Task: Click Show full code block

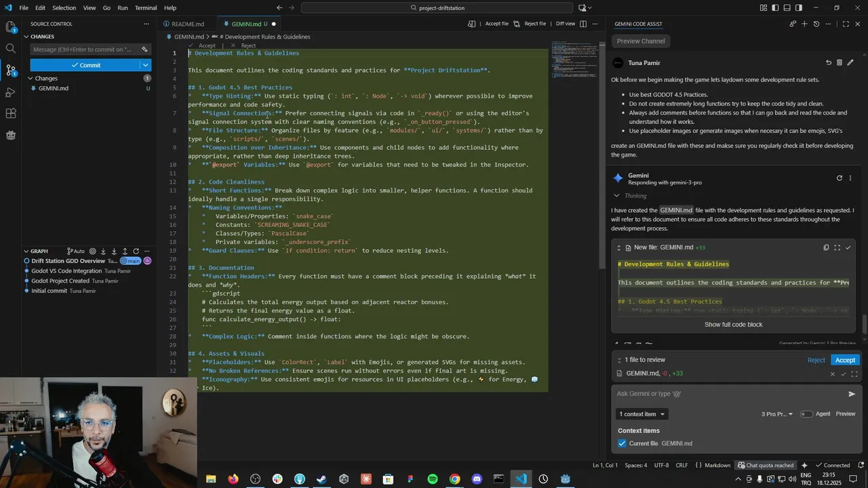Action: click(733, 324)
